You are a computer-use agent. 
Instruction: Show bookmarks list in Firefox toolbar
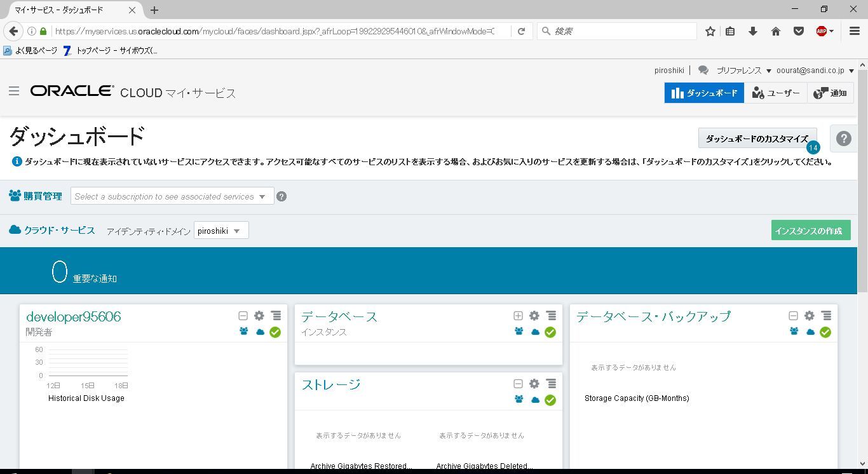pyautogui.click(x=730, y=31)
